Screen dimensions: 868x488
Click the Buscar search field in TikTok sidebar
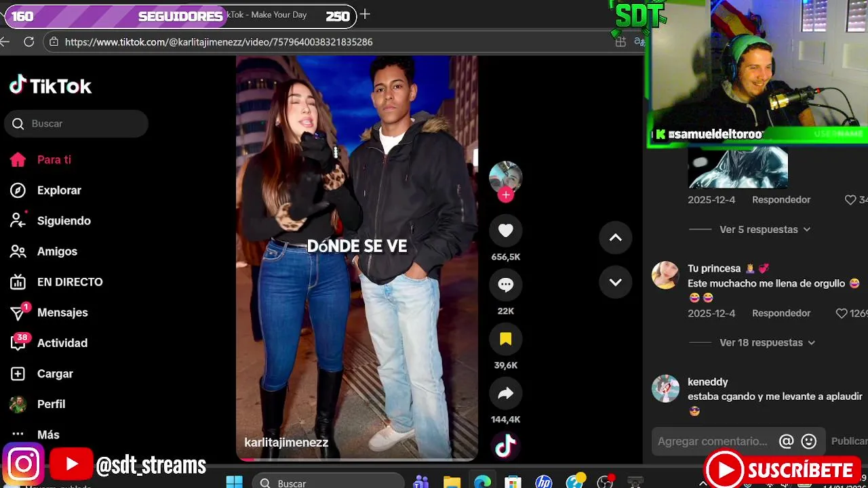point(76,123)
